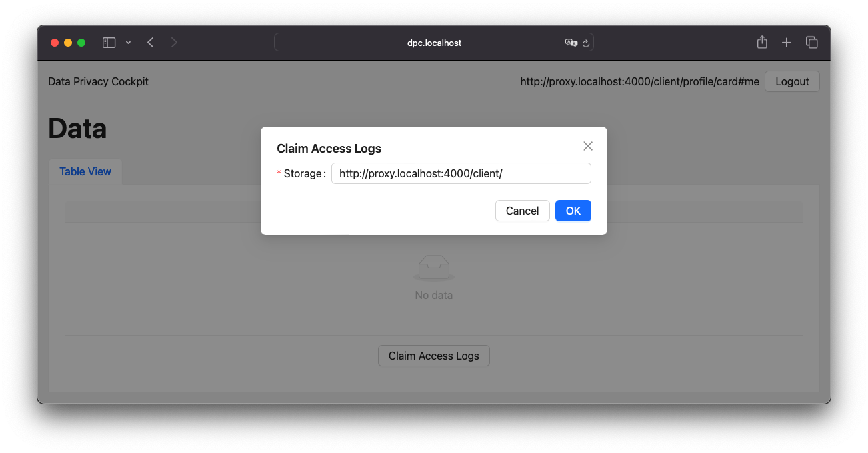Click the Data page heading
The image size is (868, 453).
coord(77,128)
